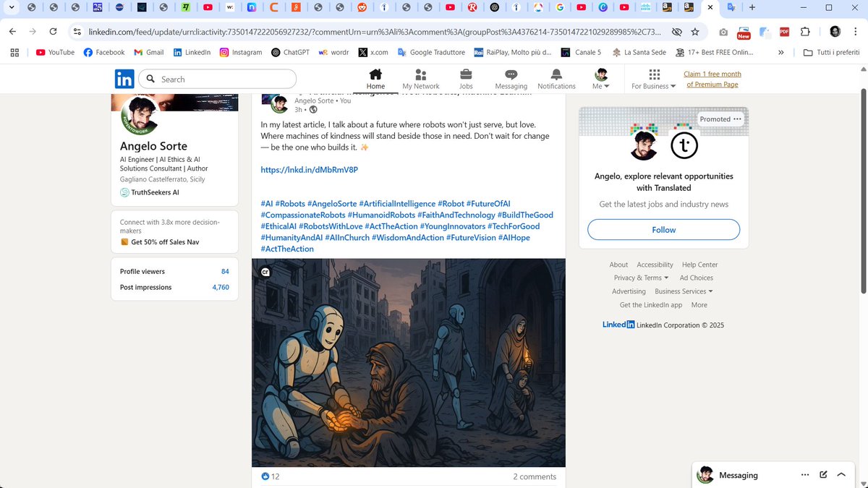868x488 pixels.
Task: Open the Advertising footer link
Action: [629, 291]
